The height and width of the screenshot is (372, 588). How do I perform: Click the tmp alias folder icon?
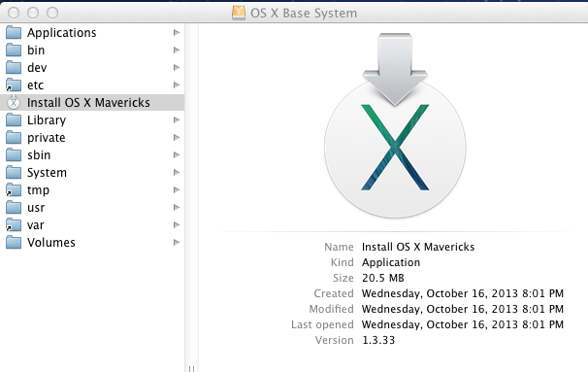[x=14, y=190]
